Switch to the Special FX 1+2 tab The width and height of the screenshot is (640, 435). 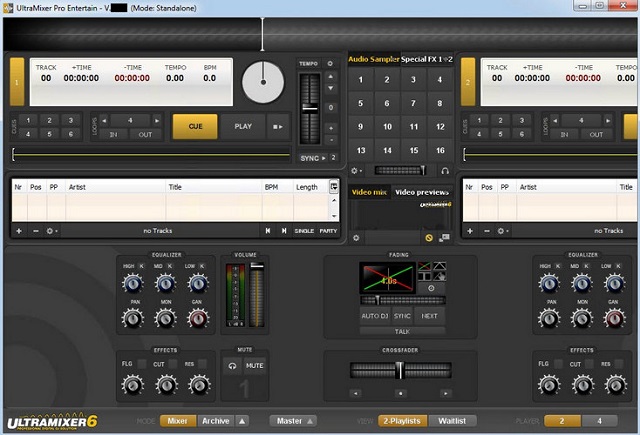427,60
